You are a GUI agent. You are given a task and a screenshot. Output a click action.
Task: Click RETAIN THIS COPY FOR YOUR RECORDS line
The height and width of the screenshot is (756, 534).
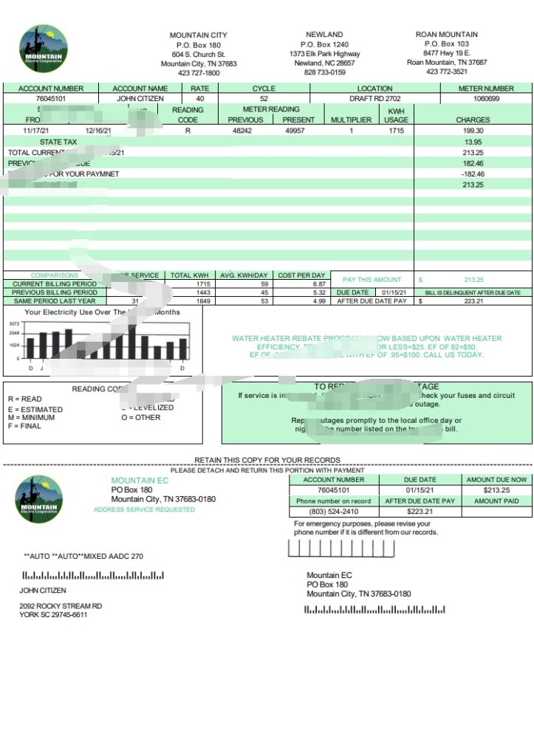click(x=267, y=460)
